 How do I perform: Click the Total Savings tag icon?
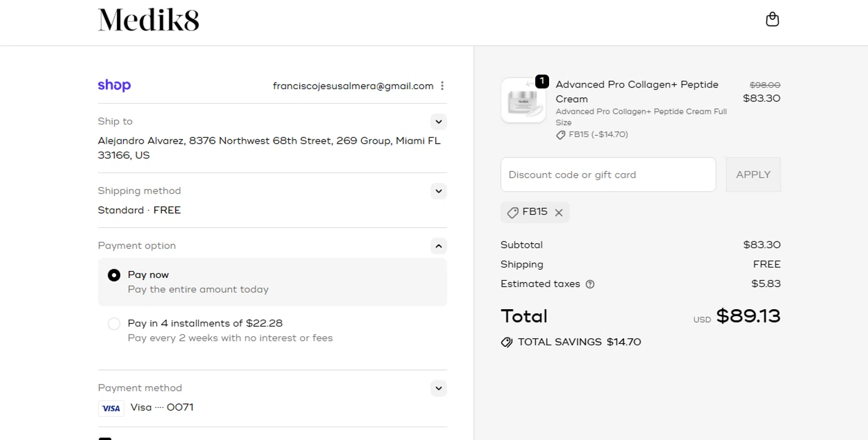pos(506,342)
